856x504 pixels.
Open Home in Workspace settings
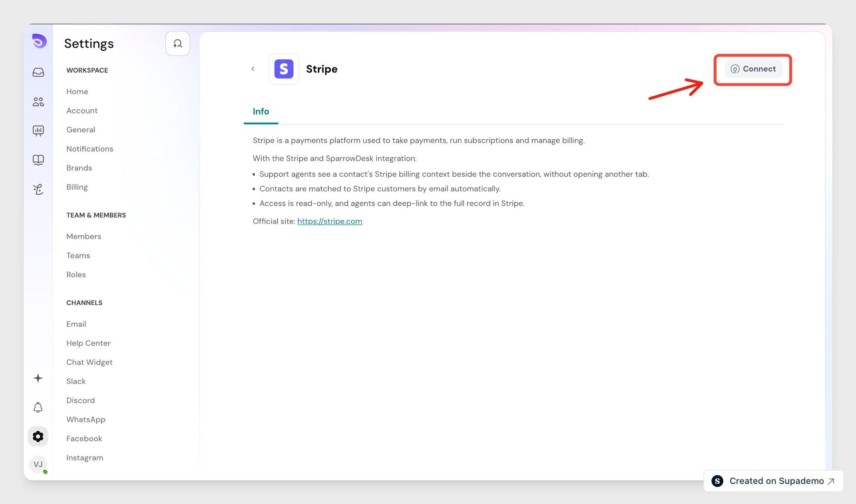click(x=77, y=92)
